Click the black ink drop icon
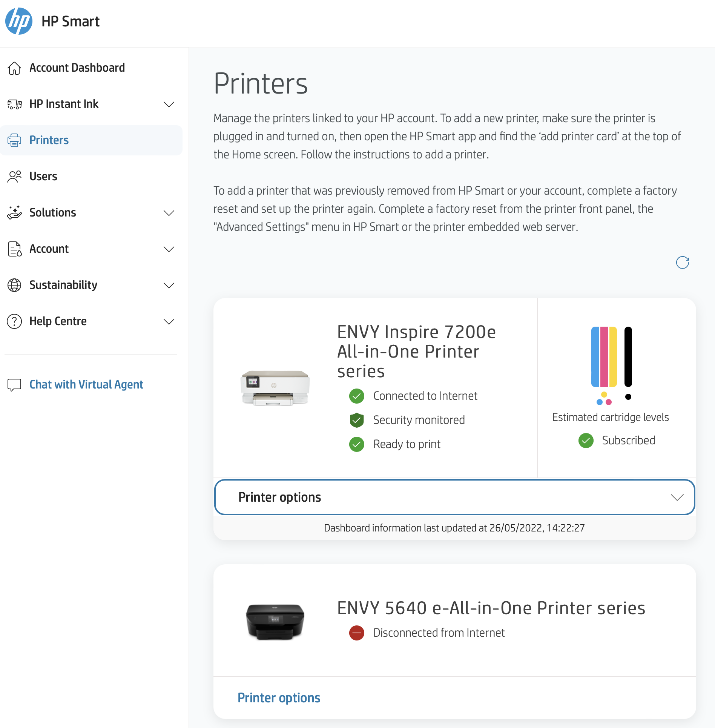Image resolution: width=715 pixels, height=728 pixels. pos(628,397)
